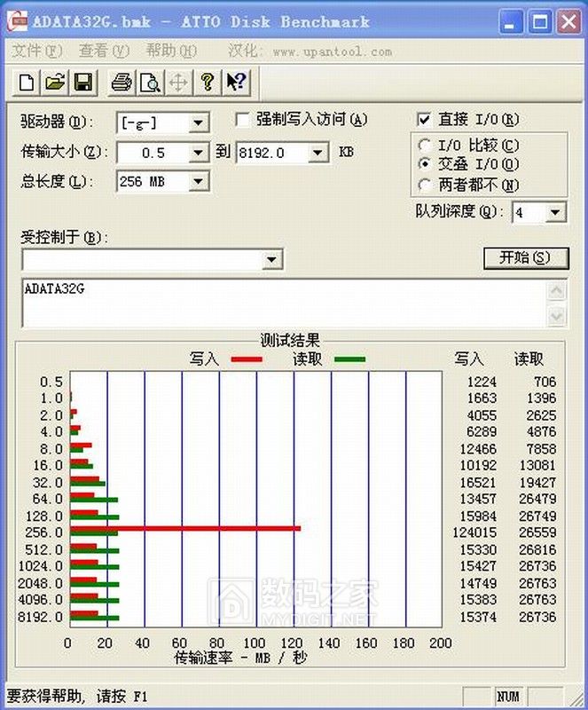
Task: Open the 传输大小 0.5 start dropdown
Action: [198, 153]
